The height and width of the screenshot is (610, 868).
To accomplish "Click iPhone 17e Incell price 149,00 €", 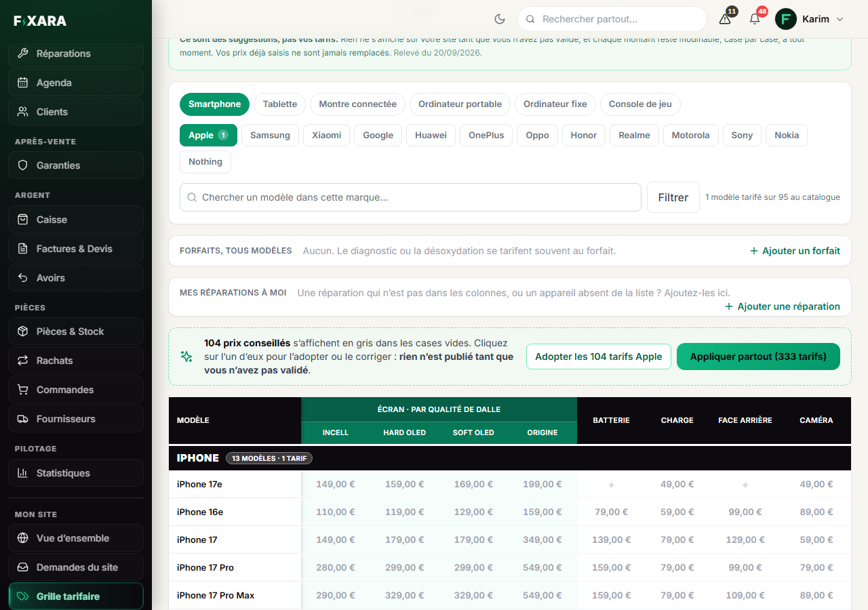I will click(x=336, y=485).
